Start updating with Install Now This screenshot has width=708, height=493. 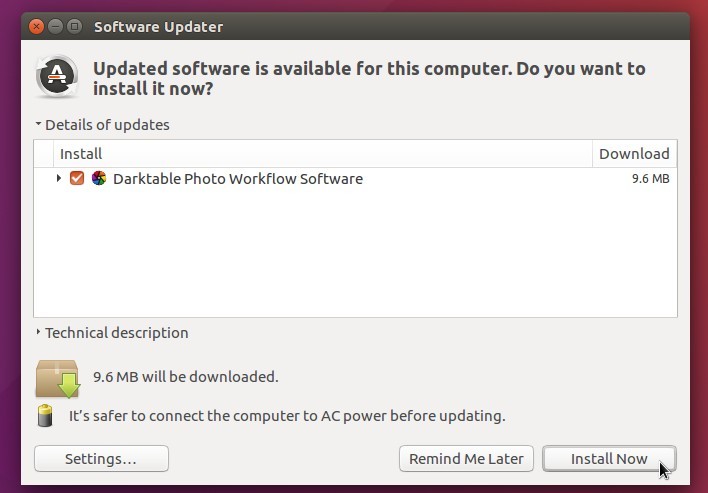609,459
